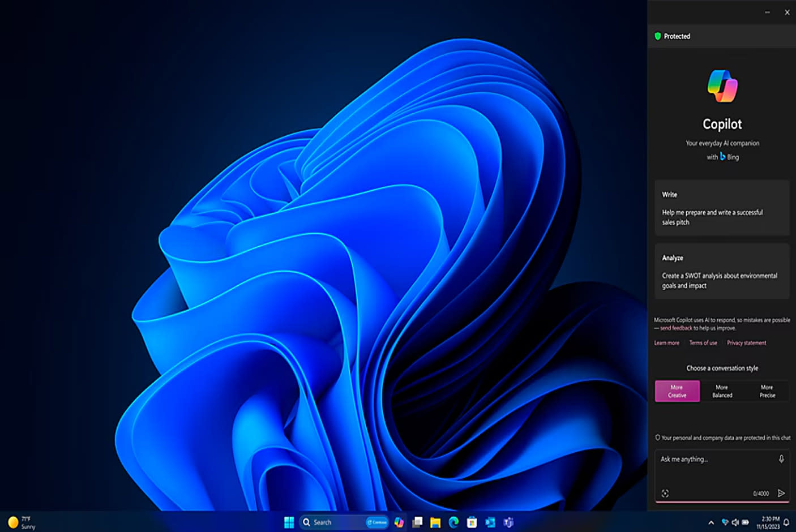Screen dimensions: 796x532
Task: Click the Ask me anything input field
Action: click(x=708, y=460)
